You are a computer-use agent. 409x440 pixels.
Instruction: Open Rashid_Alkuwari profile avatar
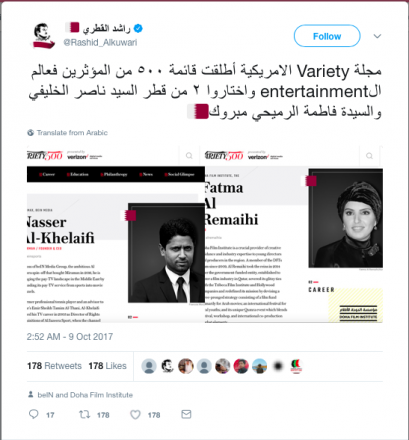43,36
